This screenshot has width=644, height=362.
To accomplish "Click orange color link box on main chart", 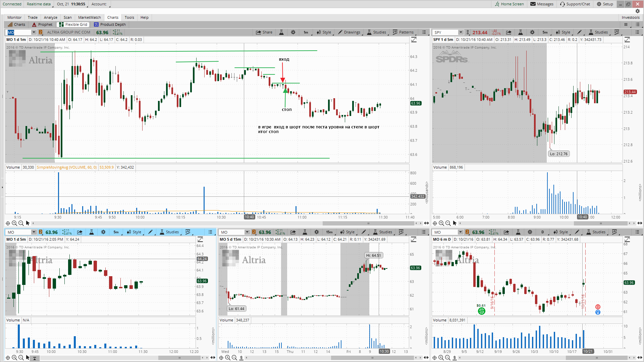I will (x=41, y=32).
